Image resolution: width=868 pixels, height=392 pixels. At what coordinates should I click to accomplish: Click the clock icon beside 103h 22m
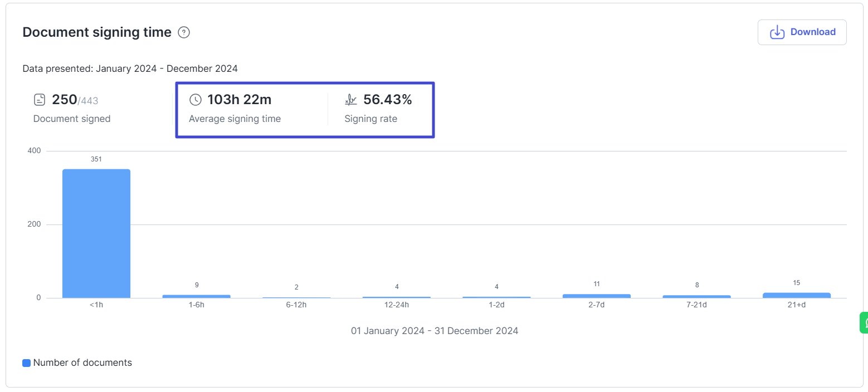pyautogui.click(x=196, y=100)
